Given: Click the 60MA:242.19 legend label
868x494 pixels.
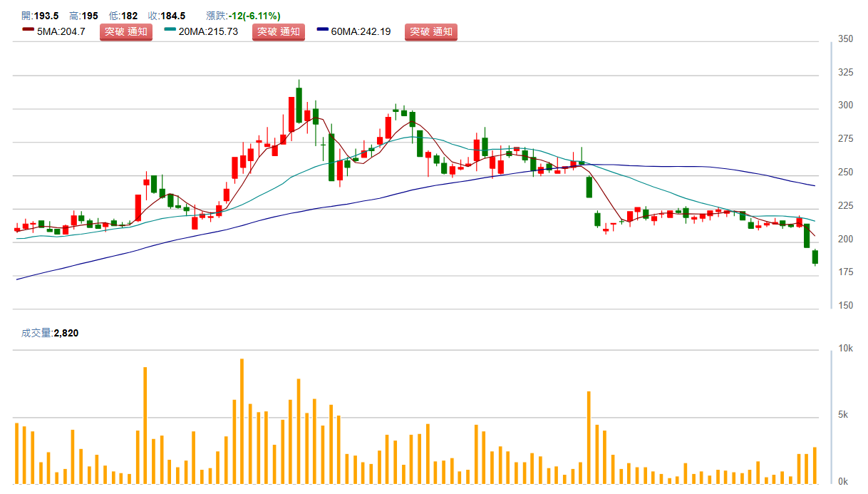Looking at the screenshot, I should (361, 32).
